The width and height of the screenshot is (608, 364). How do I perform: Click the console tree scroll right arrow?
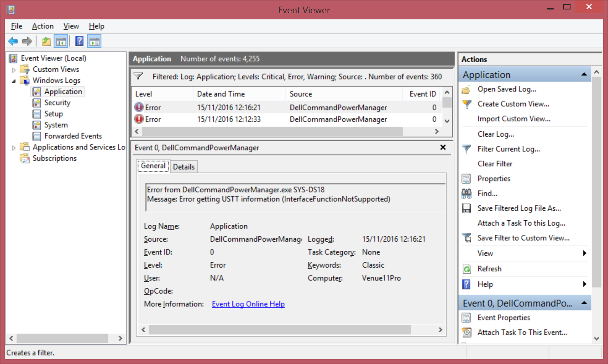(120, 338)
